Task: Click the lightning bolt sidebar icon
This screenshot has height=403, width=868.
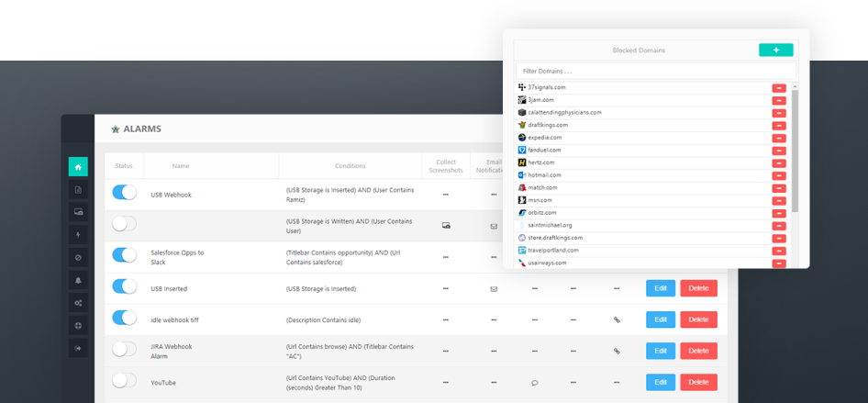Action: coord(78,235)
